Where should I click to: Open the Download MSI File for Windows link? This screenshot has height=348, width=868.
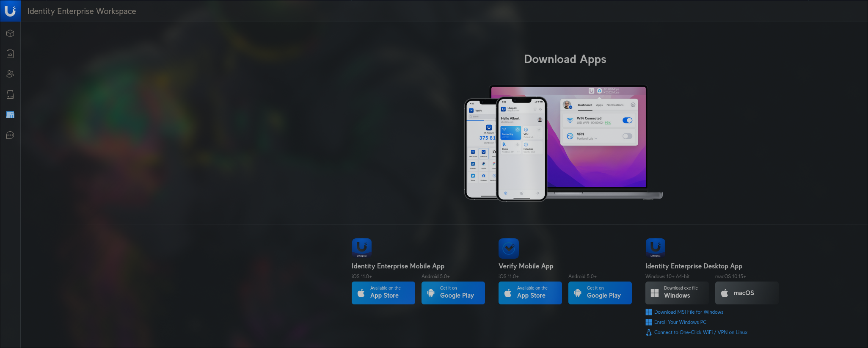click(689, 312)
